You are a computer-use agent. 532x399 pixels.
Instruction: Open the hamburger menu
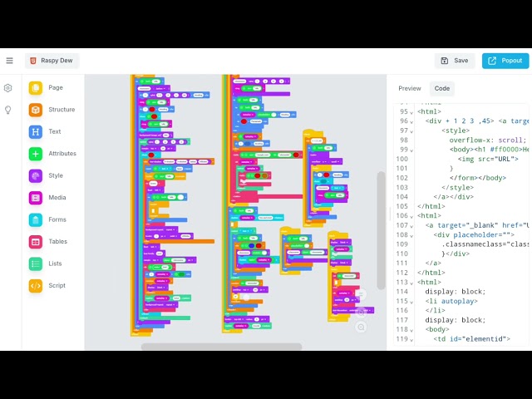pos(9,61)
